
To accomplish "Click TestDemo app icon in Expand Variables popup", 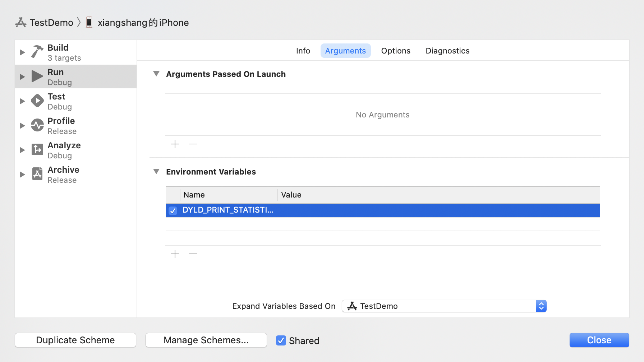I will pos(352,306).
